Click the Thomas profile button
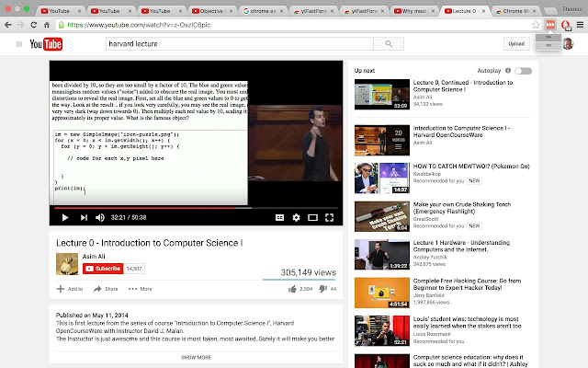The image size is (588, 368). [x=571, y=9]
